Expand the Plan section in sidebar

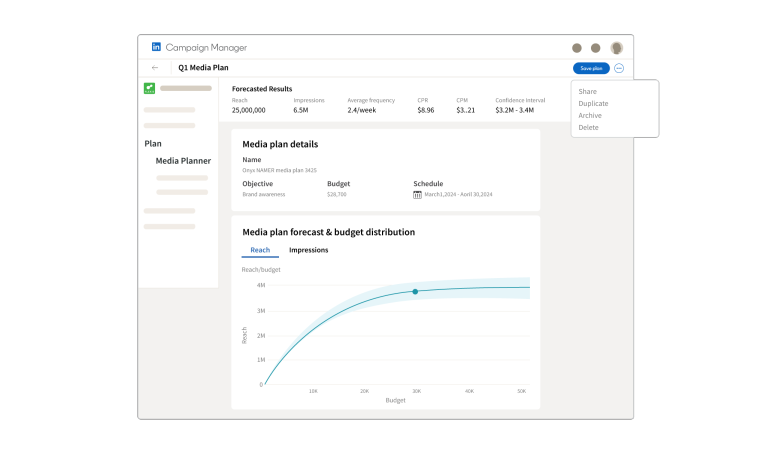153,143
